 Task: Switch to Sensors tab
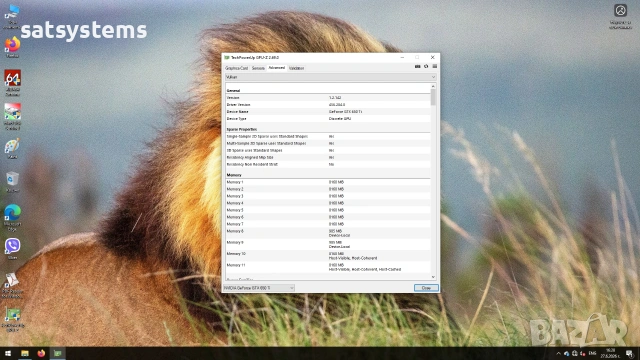pyautogui.click(x=258, y=68)
